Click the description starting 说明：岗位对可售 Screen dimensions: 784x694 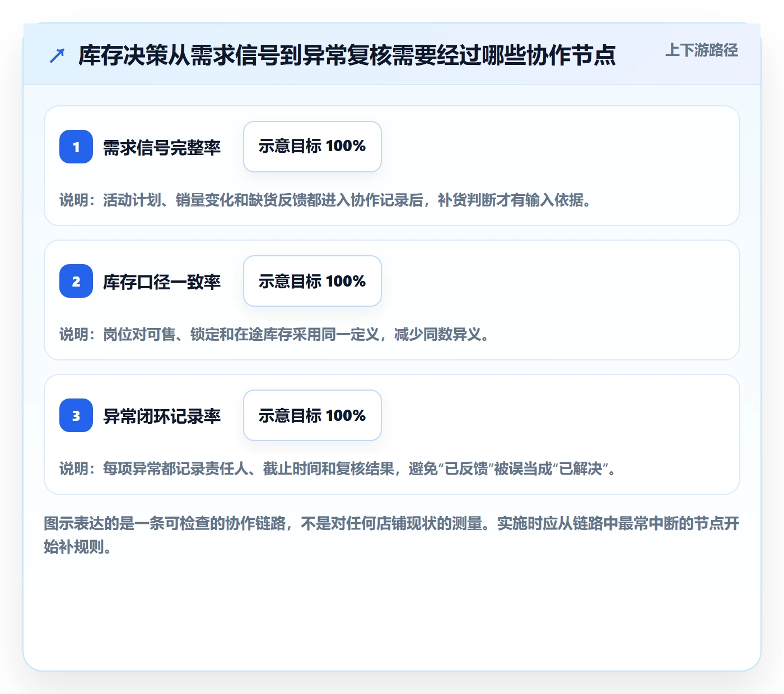click(x=274, y=334)
